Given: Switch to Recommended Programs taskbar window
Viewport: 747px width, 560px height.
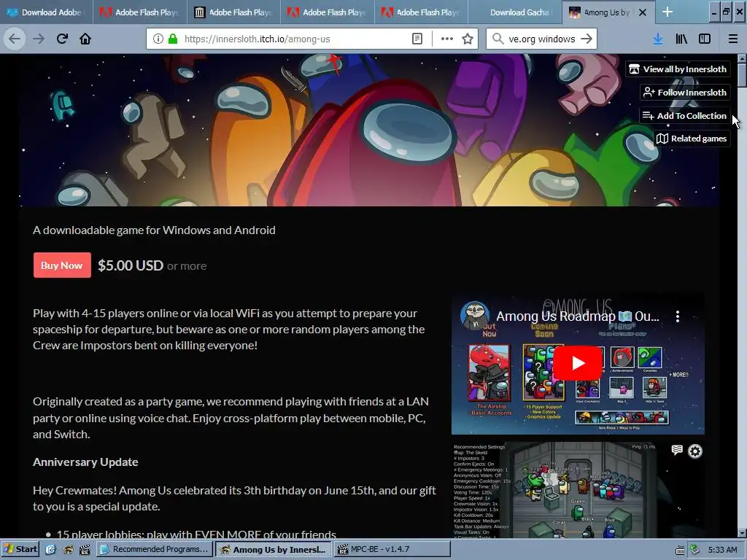Looking at the screenshot, I should coord(155,549).
